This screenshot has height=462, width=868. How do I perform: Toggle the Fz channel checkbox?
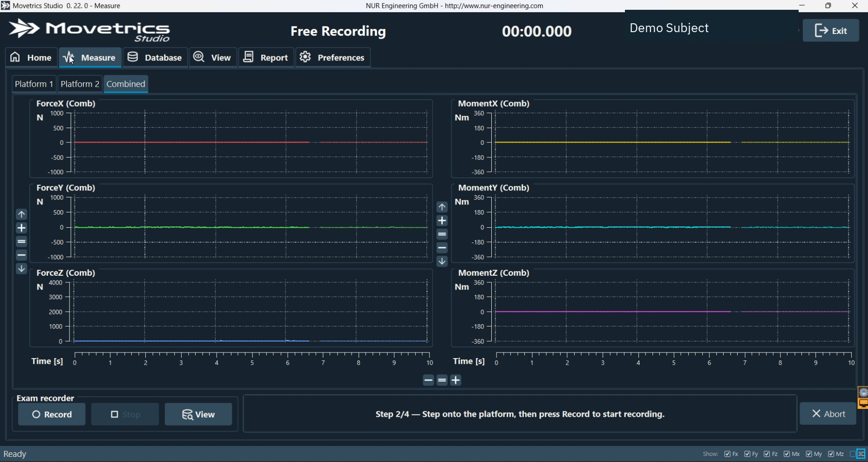[x=767, y=454]
